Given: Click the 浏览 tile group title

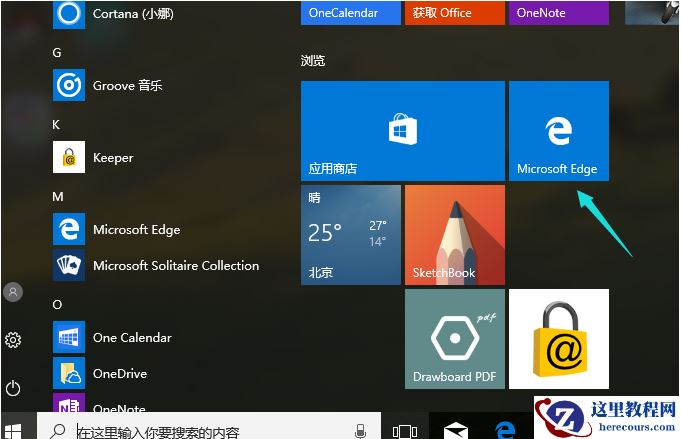Looking at the screenshot, I should [313, 60].
